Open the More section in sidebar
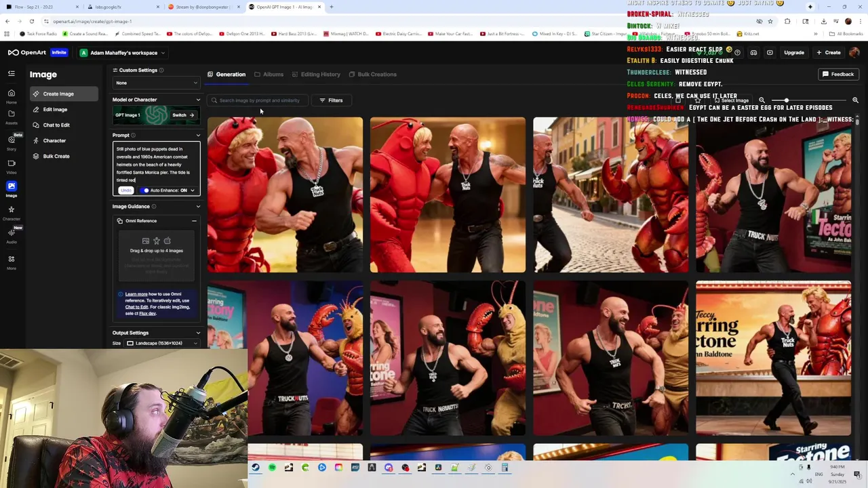This screenshot has width=868, height=488. click(x=11, y=262)
